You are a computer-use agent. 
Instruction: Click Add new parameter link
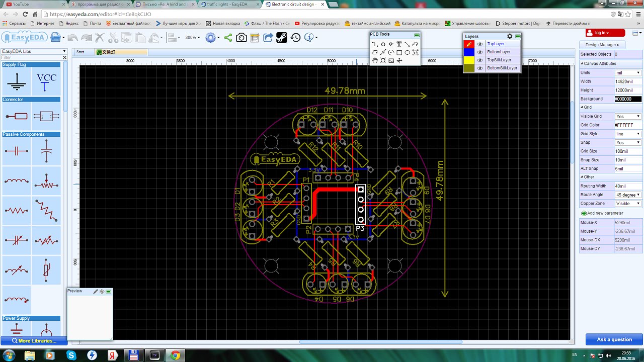click(602, 213)
